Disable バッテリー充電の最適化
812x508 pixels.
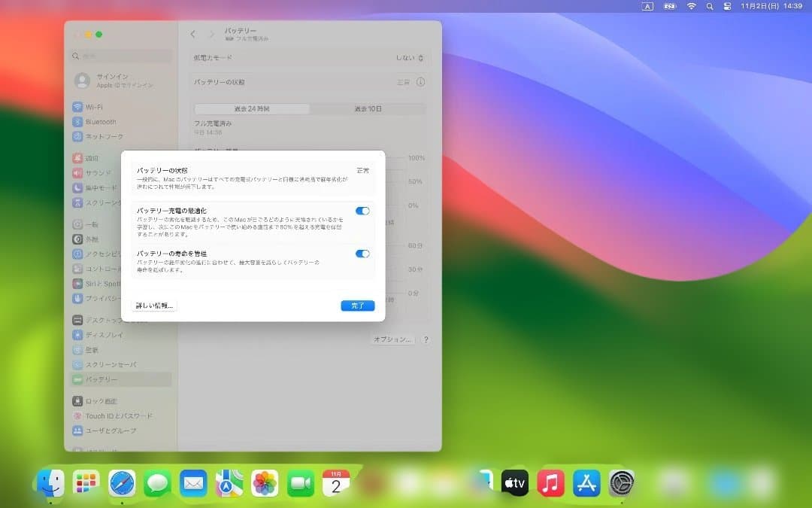click(363, 211)
